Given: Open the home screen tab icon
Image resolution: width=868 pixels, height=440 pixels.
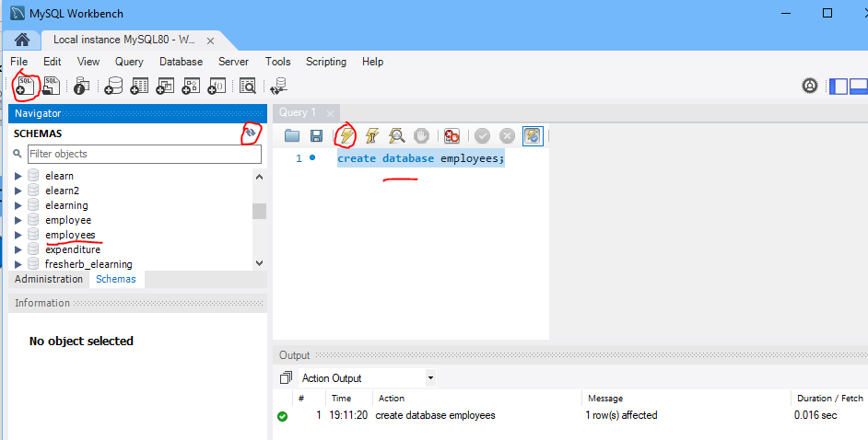Looking at the screenshot, I should [21, 40].
